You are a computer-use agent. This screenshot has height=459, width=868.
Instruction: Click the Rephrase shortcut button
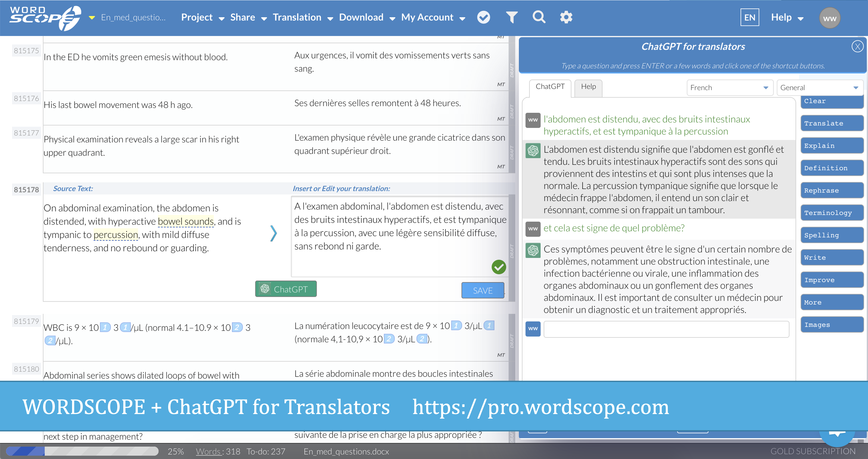(832, 191)
